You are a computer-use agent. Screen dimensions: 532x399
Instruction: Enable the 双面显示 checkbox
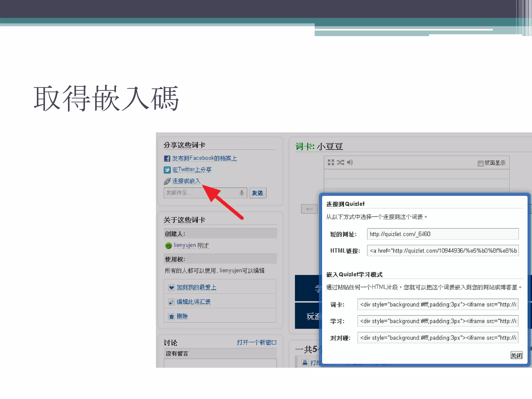pos(480,163)
